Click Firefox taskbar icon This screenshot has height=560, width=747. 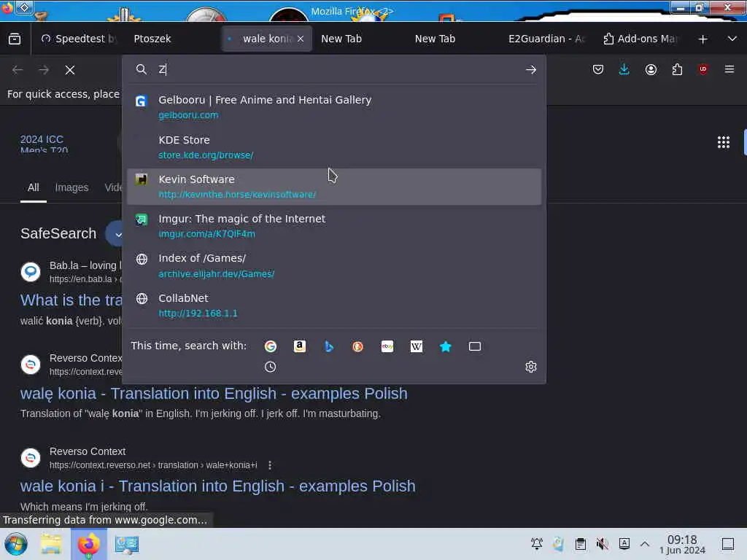[x=88, y=544]
